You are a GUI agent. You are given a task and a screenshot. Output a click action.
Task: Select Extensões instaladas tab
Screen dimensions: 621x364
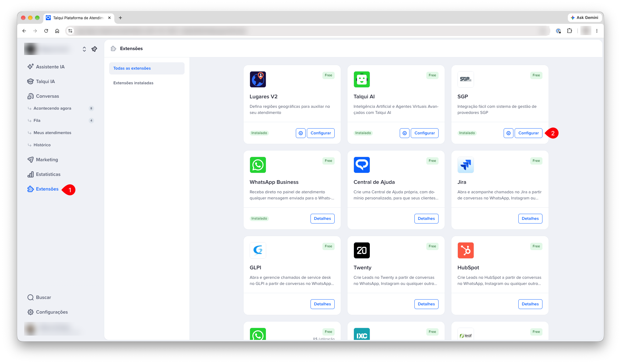pyautogui.click(x=147, y=83)
